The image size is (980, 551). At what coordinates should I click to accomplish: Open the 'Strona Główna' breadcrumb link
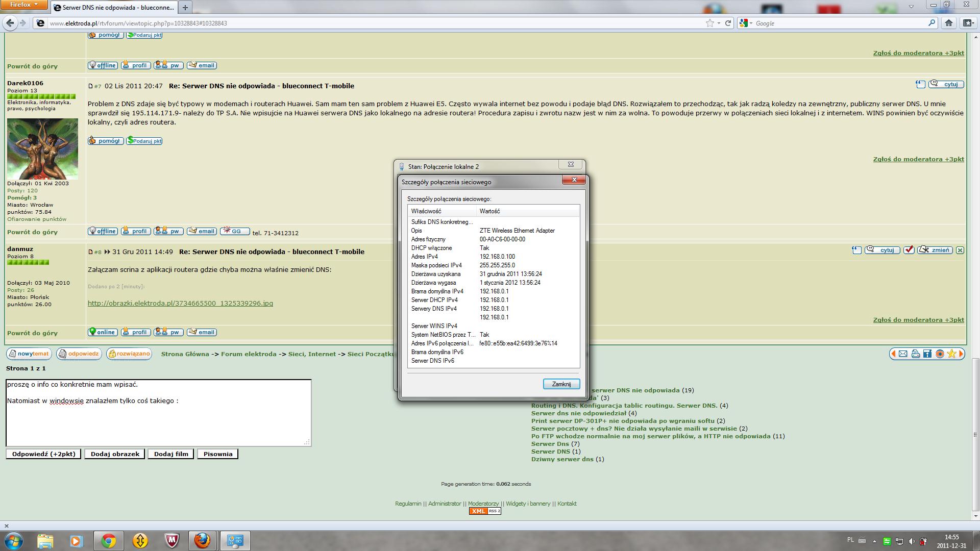click(185, 354)
